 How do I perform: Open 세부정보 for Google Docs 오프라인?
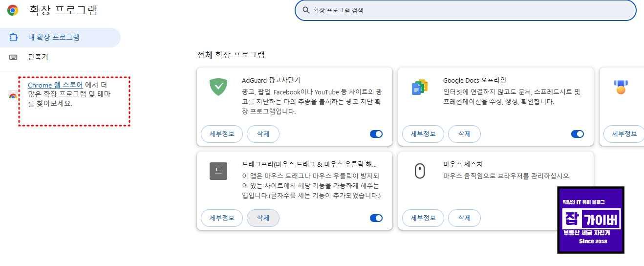pos(423,134)
